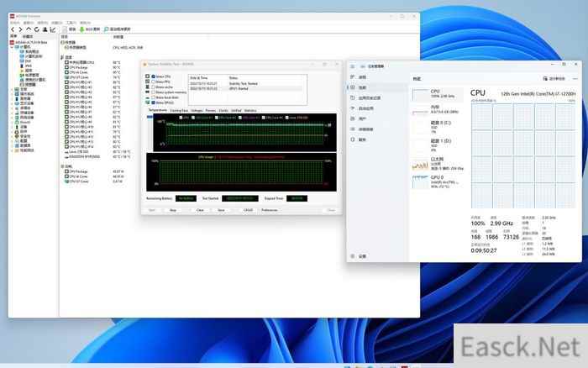Open the Temperatures tab
The image size is (588, 368).
(158, 110)
